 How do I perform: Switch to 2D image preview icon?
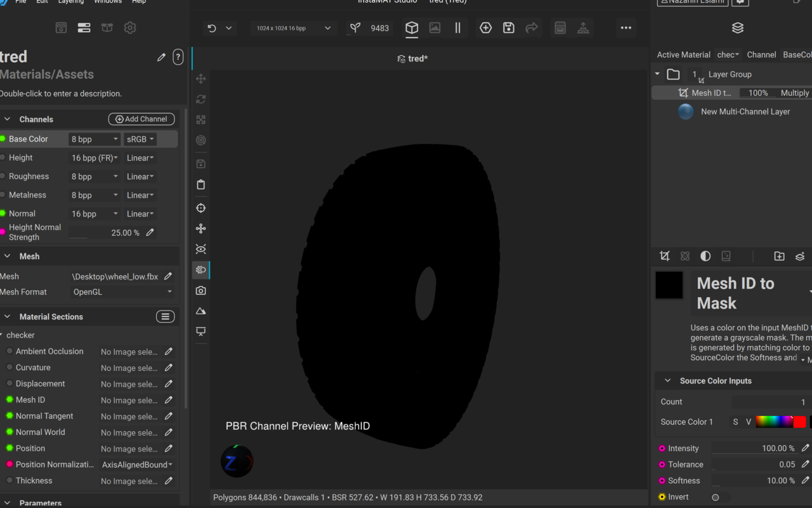tap(435, 28)
